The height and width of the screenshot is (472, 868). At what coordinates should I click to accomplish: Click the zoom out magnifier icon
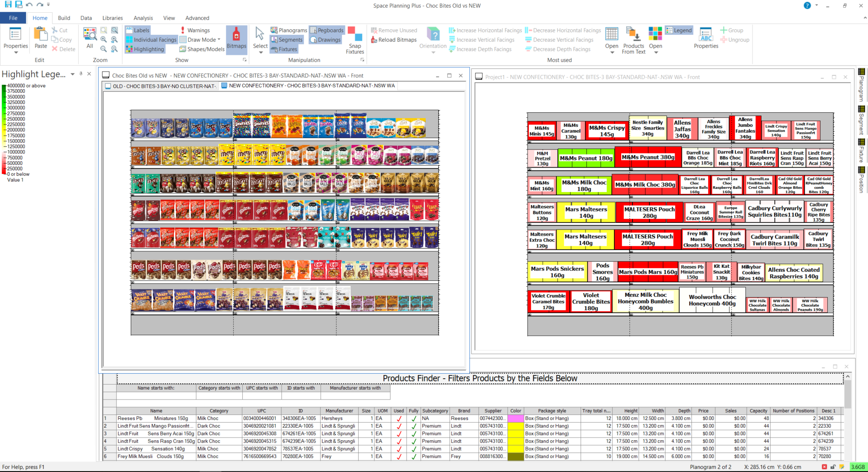coord(104,49)
